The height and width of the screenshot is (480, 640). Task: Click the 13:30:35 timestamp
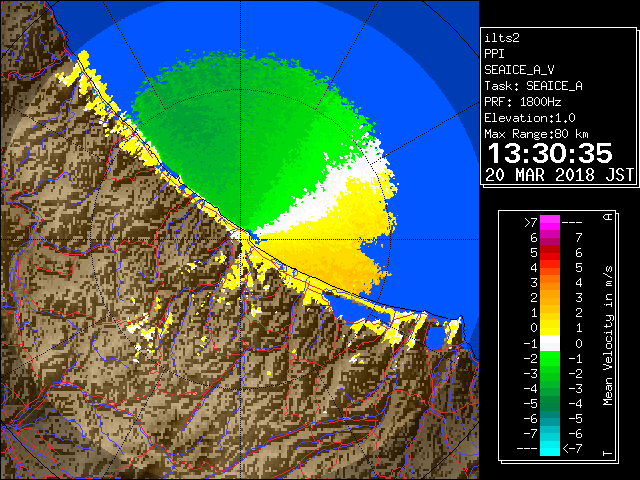[550, 153]
